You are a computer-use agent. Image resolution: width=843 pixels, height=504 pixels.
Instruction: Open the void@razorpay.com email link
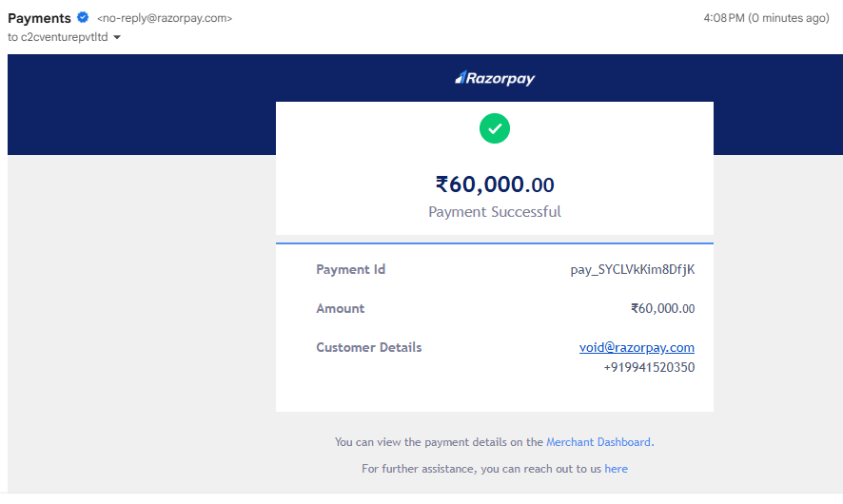pos(637,347)
